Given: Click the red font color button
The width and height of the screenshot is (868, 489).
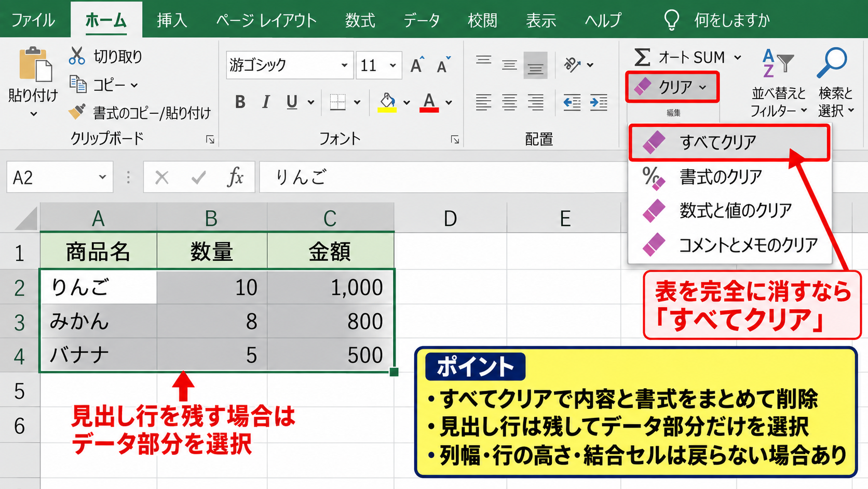Looking at the screenshot, I should (x=429, y=102).
